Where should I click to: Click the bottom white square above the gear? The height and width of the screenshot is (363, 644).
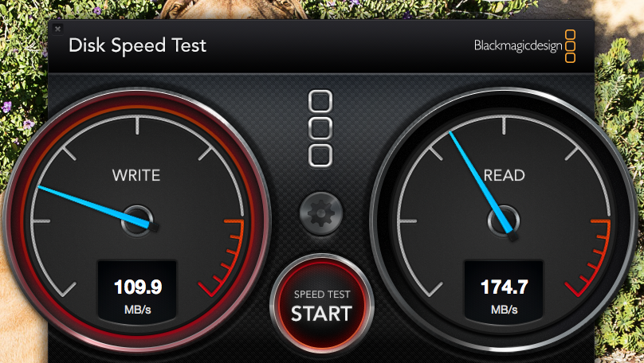click(x=320, y=155)
